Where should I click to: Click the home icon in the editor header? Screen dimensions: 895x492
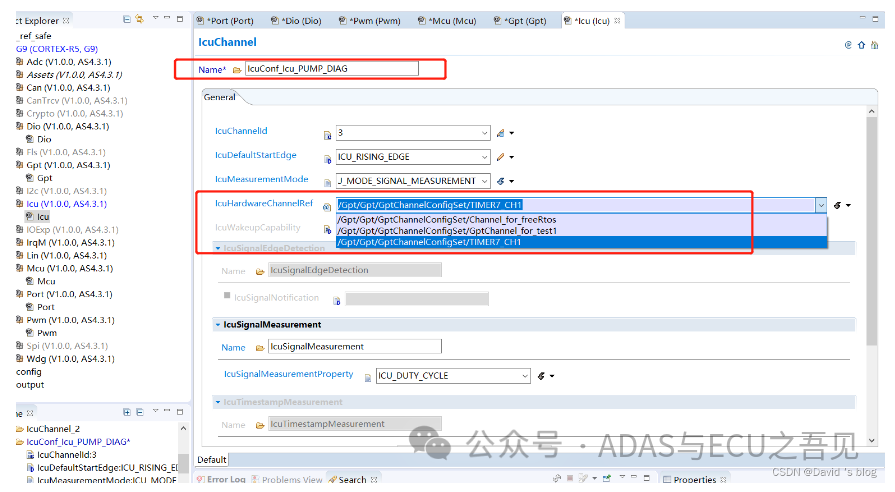click(861, 45)
